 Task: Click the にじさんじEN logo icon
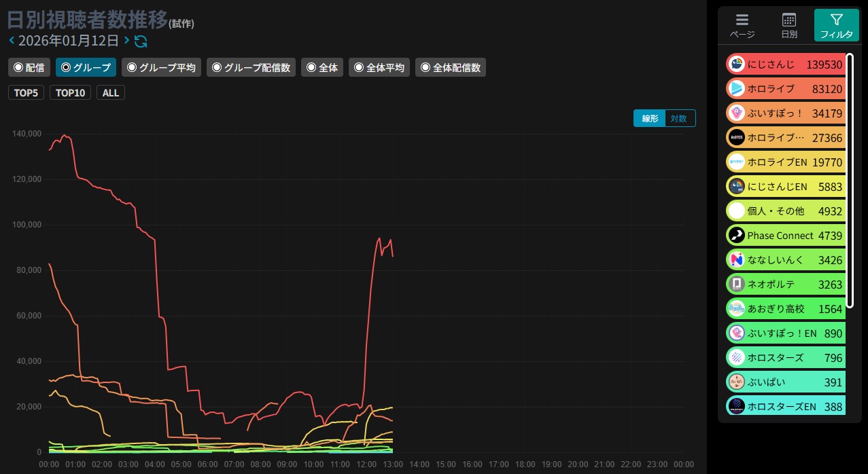[736, 187]
